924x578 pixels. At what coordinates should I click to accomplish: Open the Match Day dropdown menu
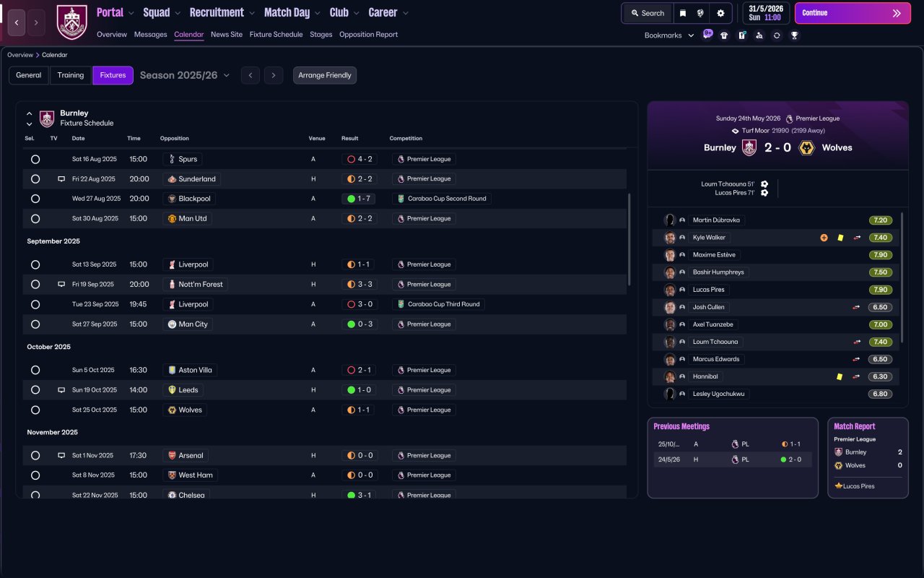(x=292, y=12)
